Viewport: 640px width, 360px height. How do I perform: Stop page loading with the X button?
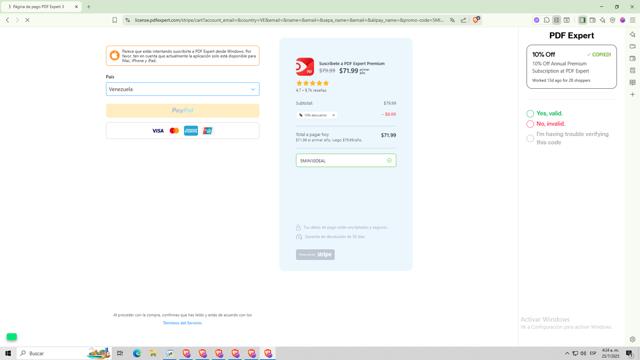tap(27, 20)
